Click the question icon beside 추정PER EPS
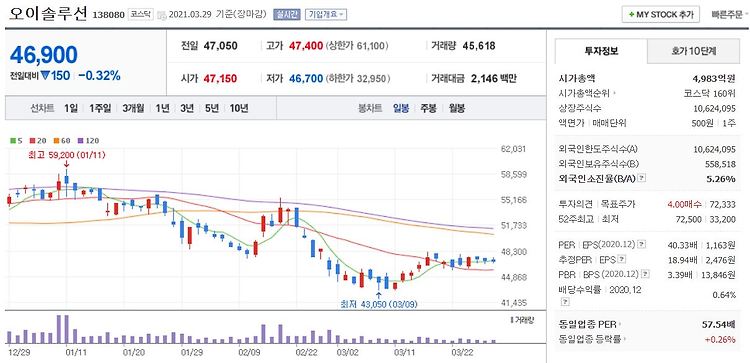The image size is (750, 363). coord(621,259)
